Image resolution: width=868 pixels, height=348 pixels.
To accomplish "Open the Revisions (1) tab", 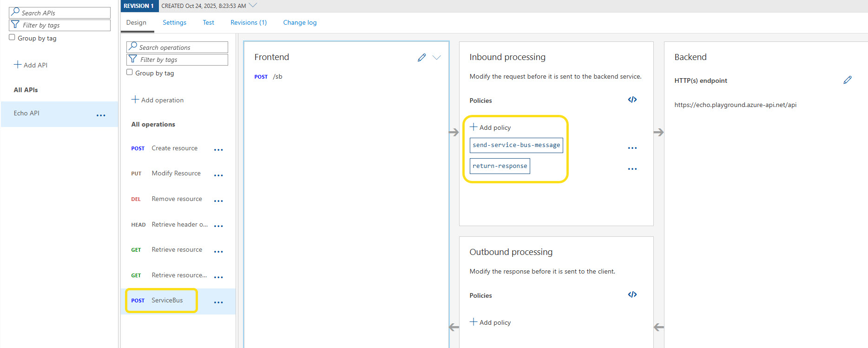I will pos(248,22).
